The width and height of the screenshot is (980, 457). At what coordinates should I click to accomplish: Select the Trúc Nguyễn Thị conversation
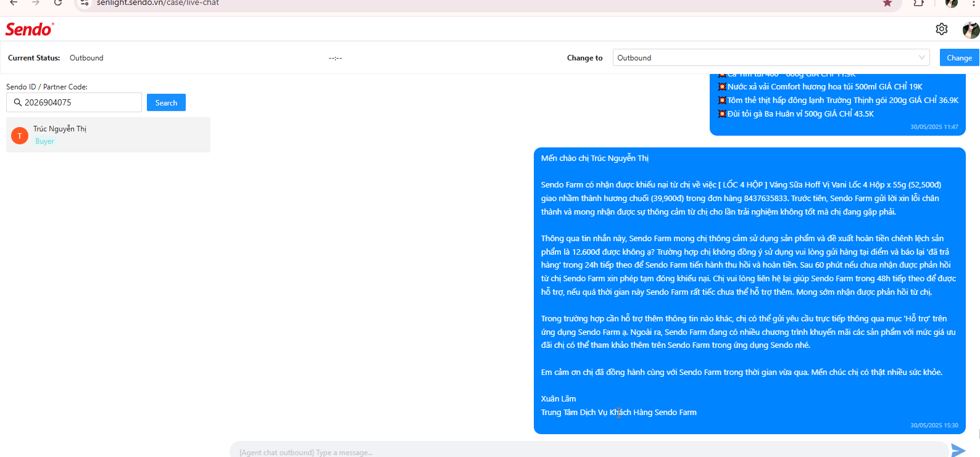[108, 134]
